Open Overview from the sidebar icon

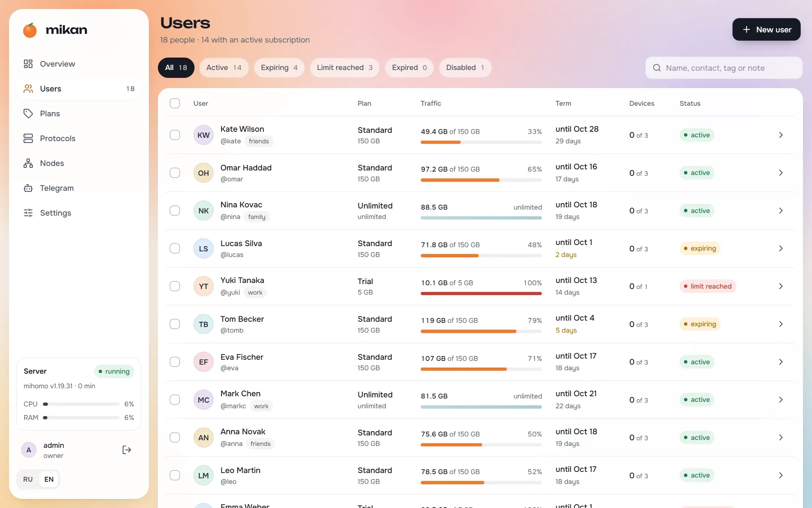point(28,64)
